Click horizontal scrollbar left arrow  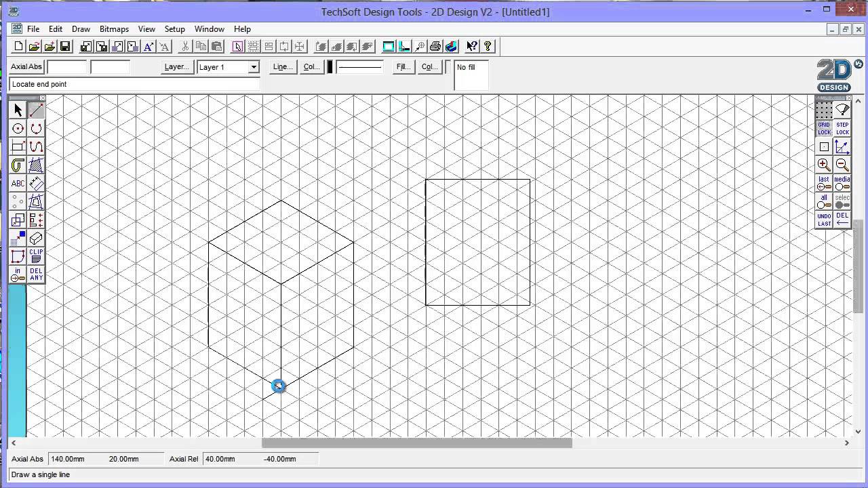click(14, 443)
